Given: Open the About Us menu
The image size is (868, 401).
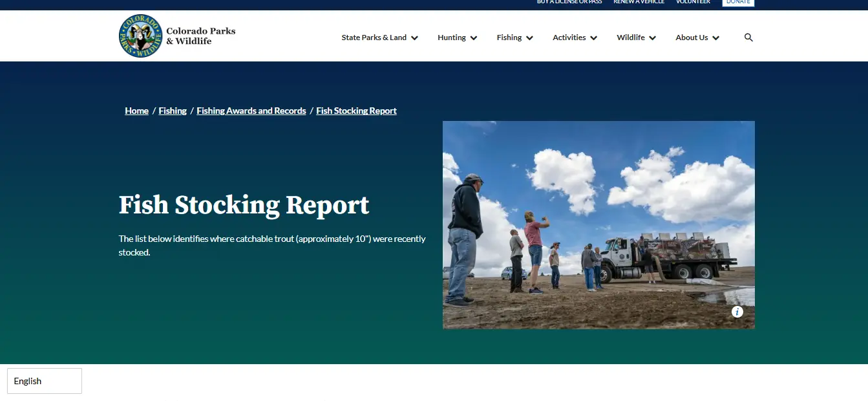Looking at the screenshot, I should coord(698,38).
